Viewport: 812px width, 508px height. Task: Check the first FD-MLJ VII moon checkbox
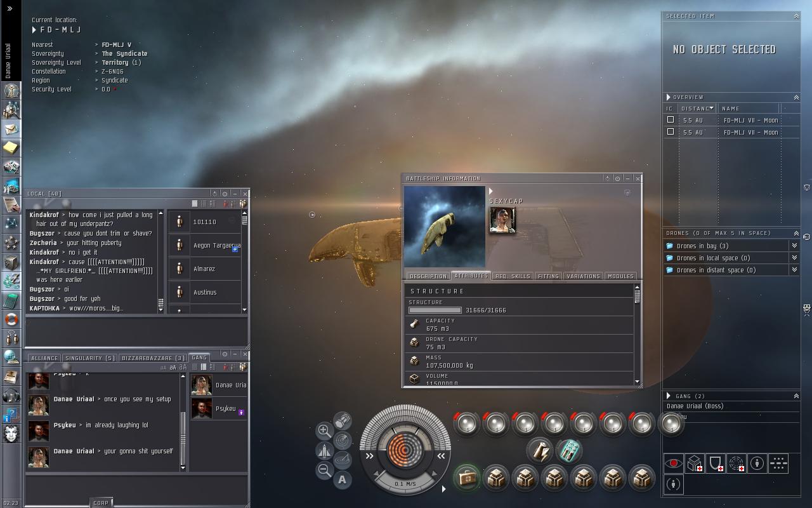point(670,119)
